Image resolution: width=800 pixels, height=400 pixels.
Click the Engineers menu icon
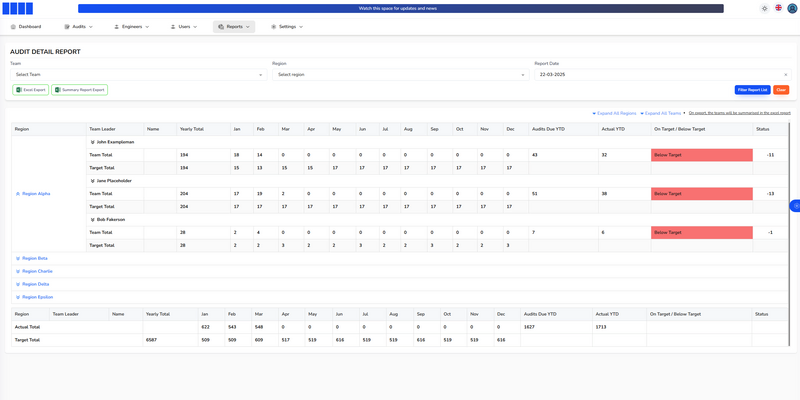[116, 27]
